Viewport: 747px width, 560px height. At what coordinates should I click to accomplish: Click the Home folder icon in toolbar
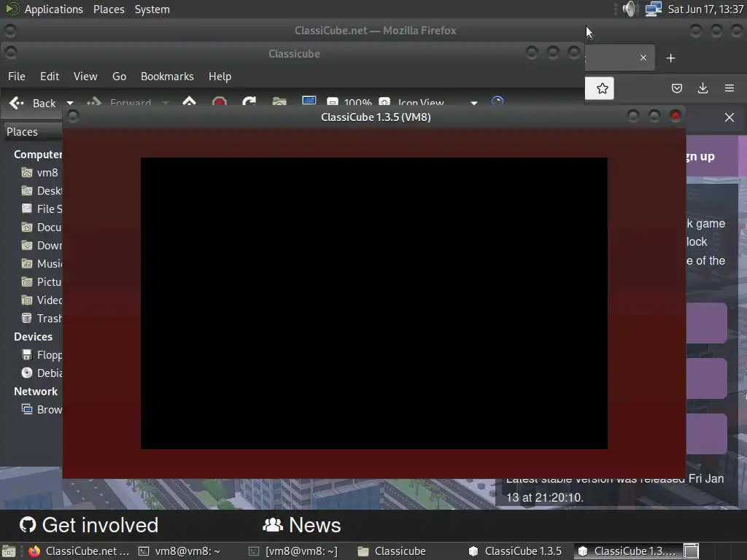click(x=279, y=101)
